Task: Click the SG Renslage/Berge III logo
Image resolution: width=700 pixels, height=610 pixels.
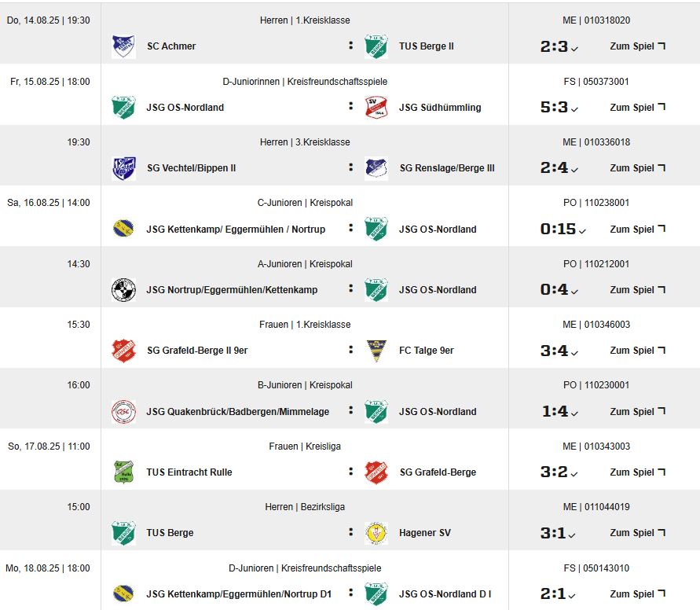Action: coord(376,168)
